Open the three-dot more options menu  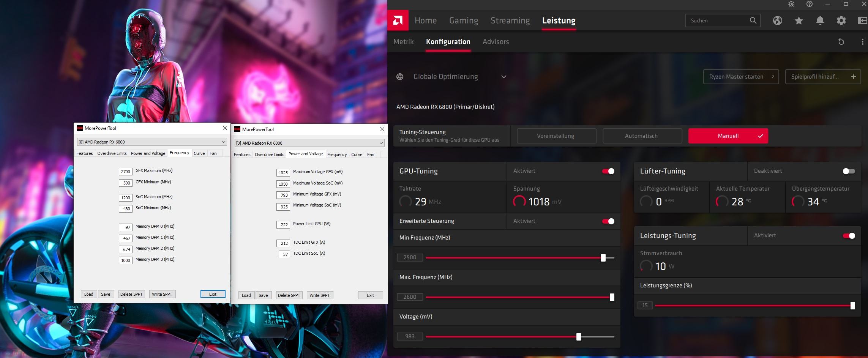pyautogui.click(x=862, y=42)
